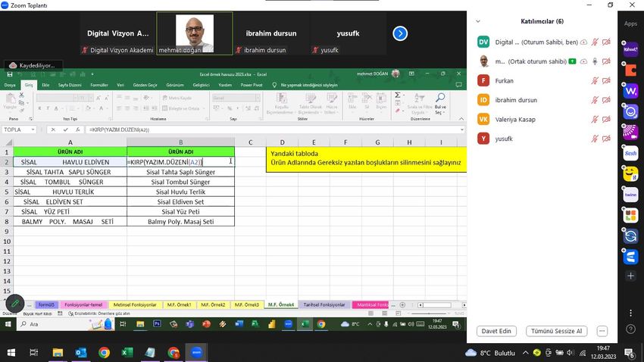Show hidden system tray icons
This screenshot has width=644, height=362.
click(x=525, y=353)
